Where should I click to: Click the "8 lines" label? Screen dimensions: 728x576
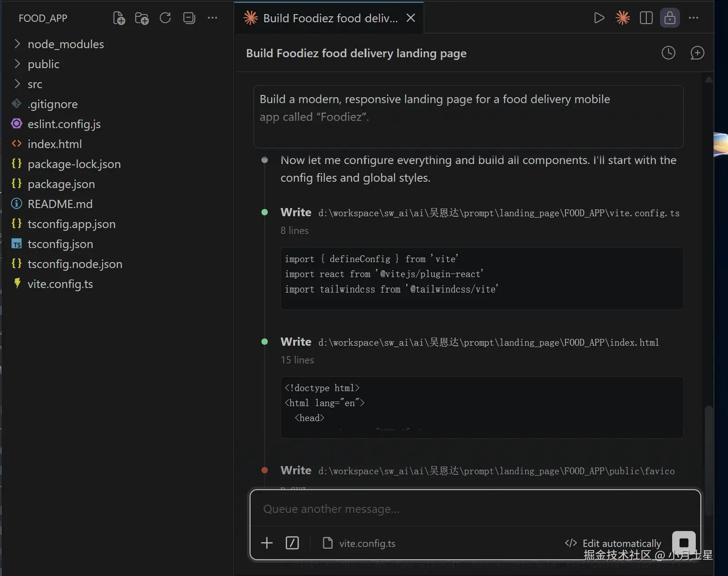click(295, 231)
